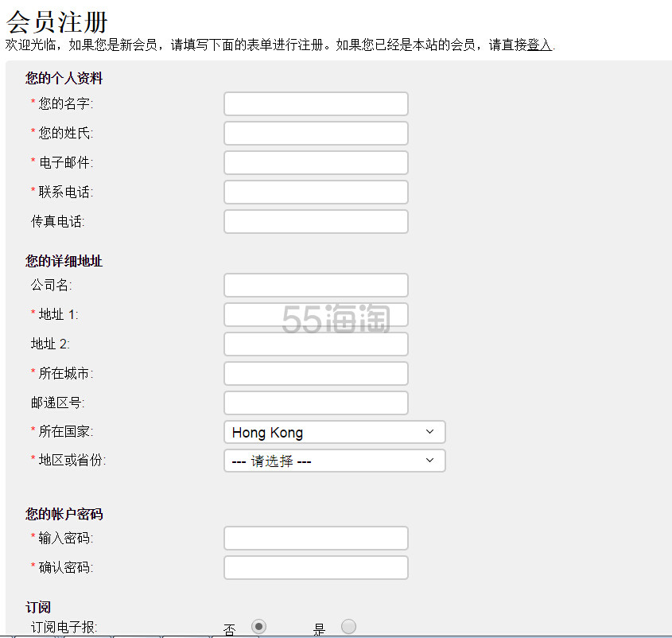Expand the 地区或省份 请选择 dropdown

click(x=334, y=461)
